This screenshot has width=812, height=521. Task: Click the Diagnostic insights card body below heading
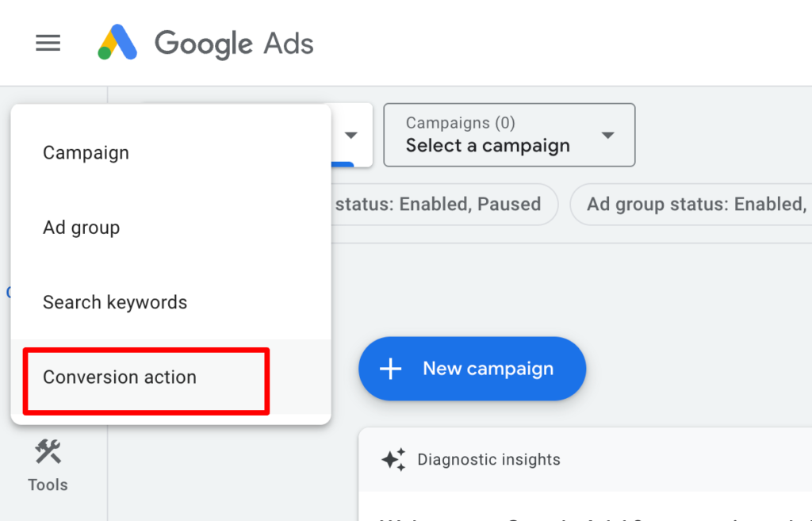coord(585,507)
